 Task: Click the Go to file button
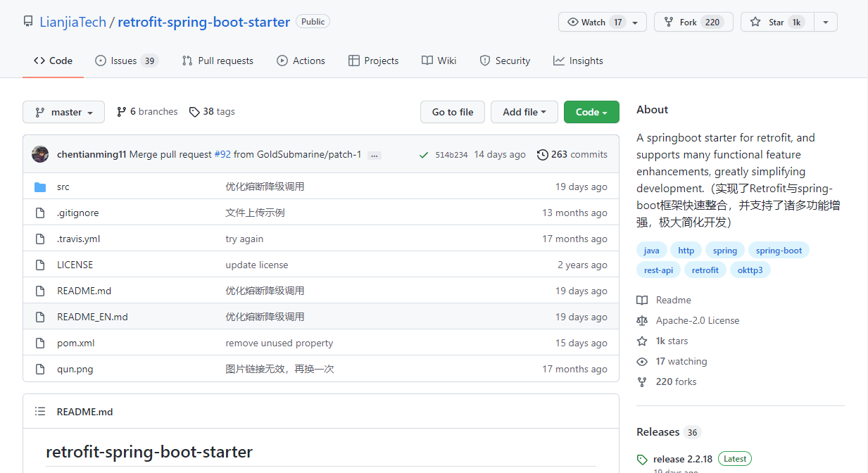[x=452, y=111]
